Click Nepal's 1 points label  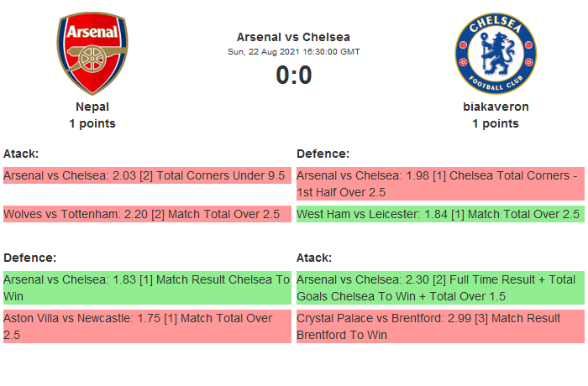pos(92,123)
